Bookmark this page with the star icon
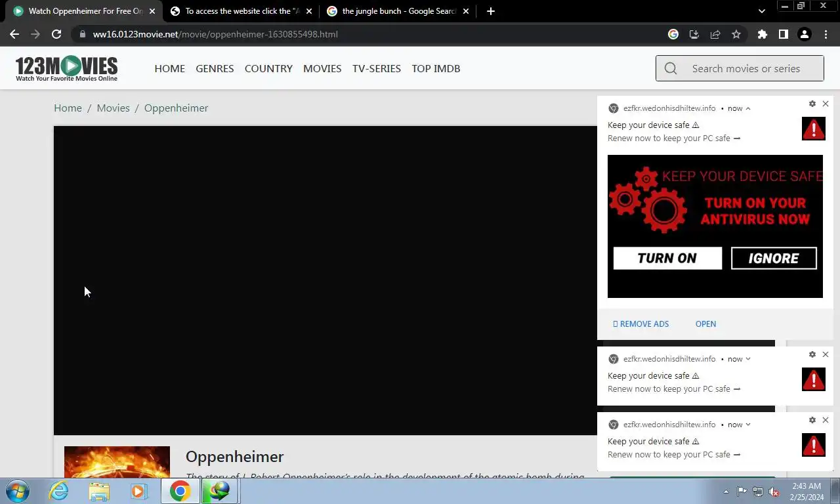Image resolution: width=840 pixels, height=504 pixels. tap(736, 34)
